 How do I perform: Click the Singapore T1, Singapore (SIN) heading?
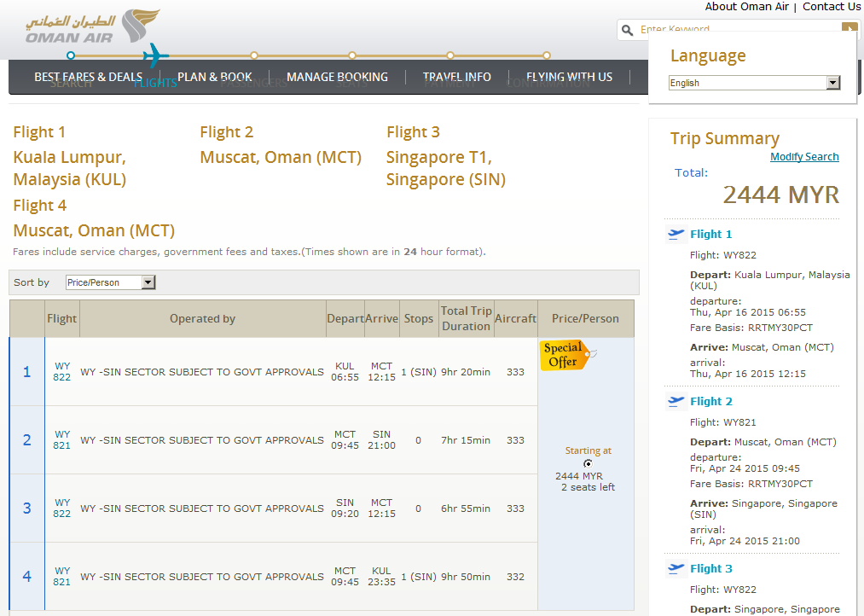pyautogui.click(x=446, y=168)
